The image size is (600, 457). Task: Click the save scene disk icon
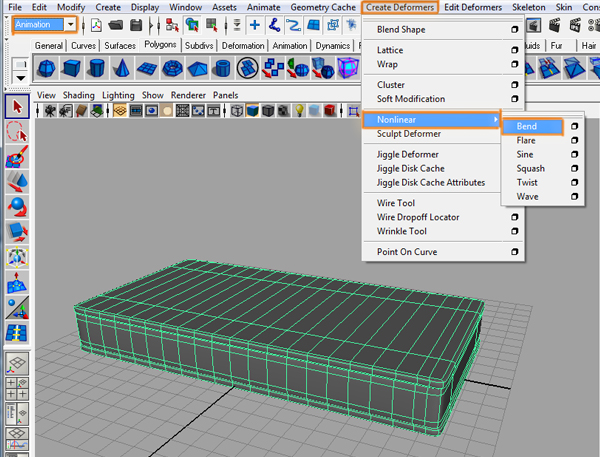pos(136,25)
